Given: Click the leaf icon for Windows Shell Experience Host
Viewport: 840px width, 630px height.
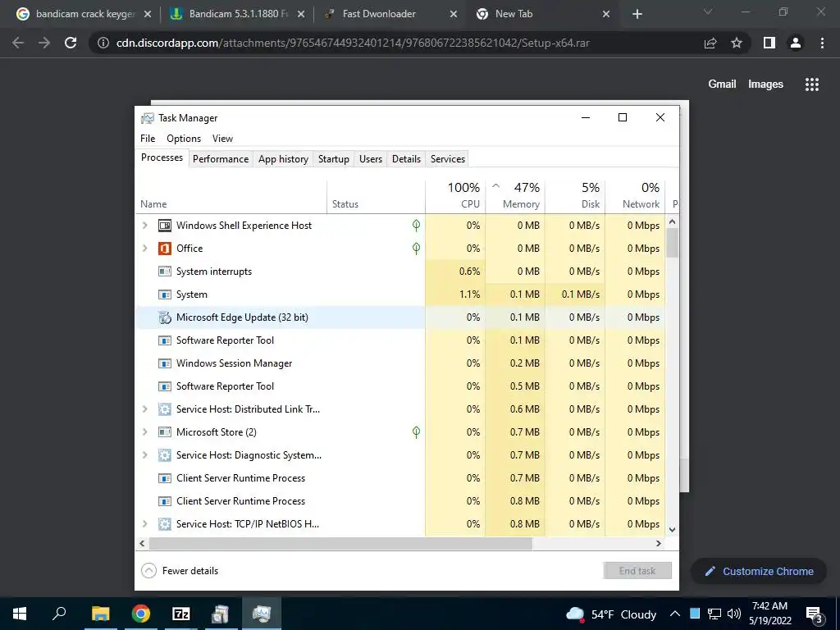Looking at the screenshot, I should click(x=416, y=225).
